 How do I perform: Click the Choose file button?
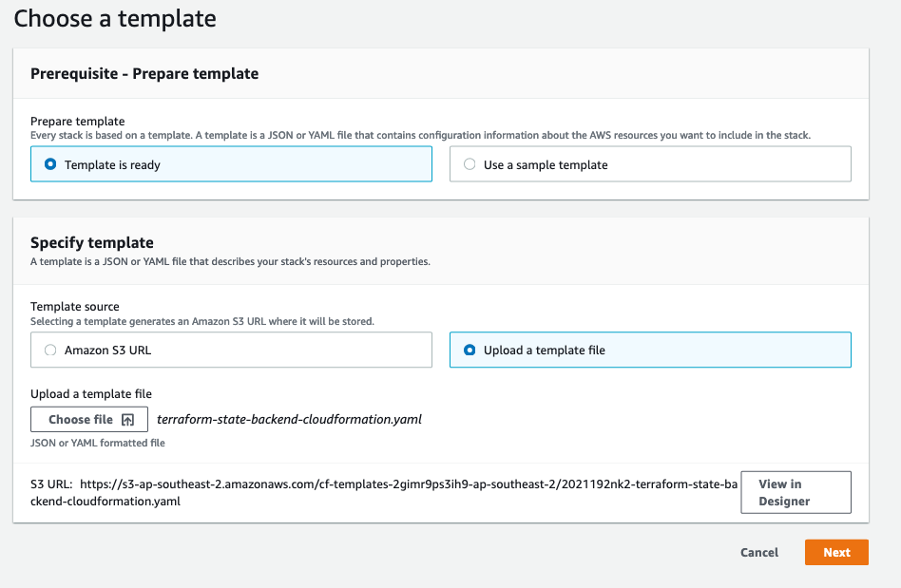[89, 419]
